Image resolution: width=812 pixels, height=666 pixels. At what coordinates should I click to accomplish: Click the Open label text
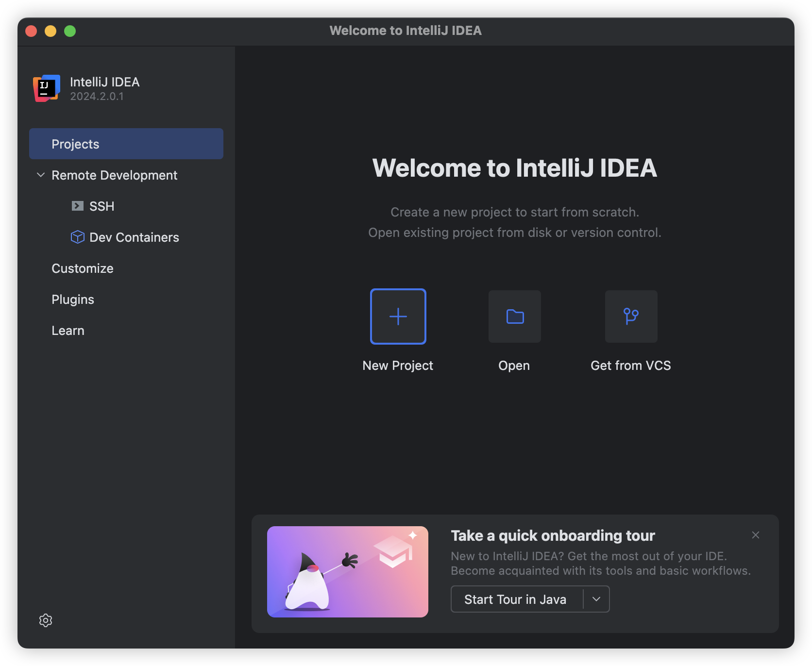click(x=514, y=366)
